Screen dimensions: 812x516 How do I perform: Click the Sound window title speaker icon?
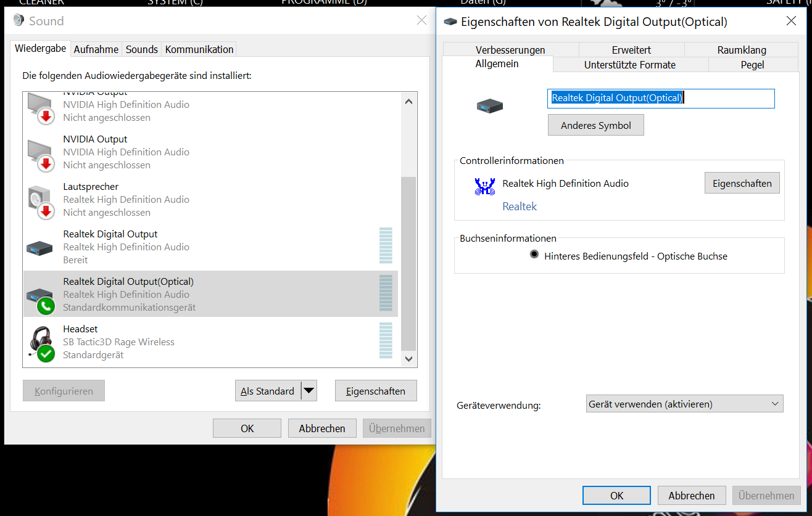(x=19, y=20)
